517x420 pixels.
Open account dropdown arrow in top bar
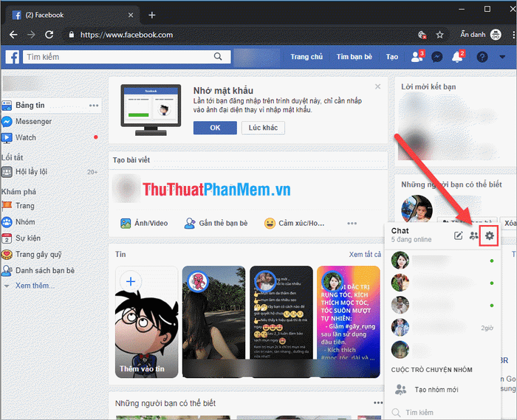pos(502,57)
